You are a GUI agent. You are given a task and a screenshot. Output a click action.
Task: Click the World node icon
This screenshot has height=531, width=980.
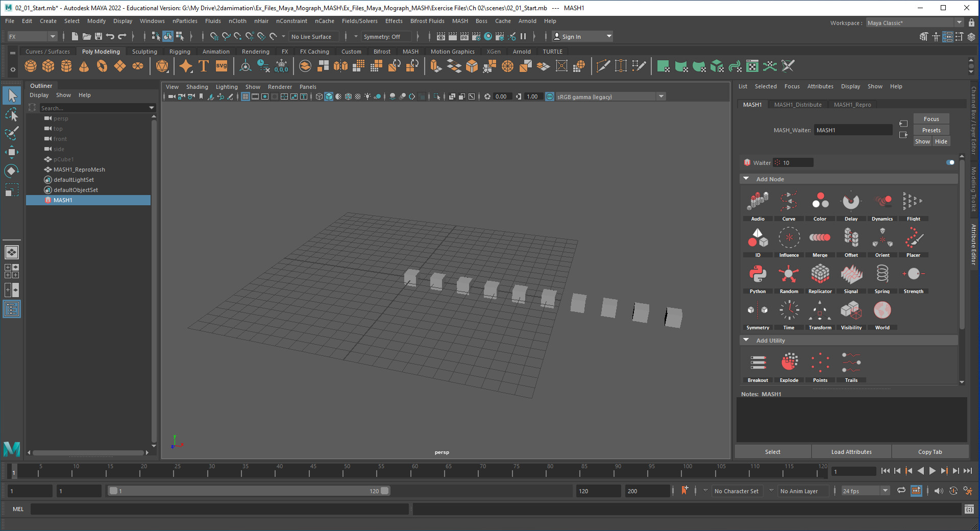point(882,311)
